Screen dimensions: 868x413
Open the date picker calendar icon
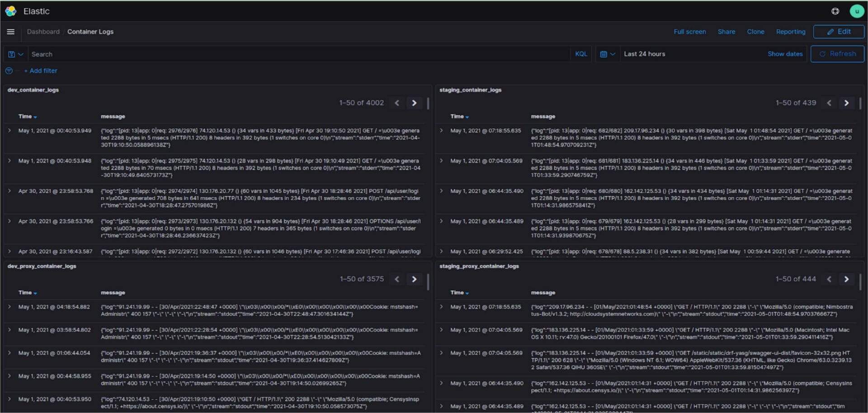click(x=604, y=54)
